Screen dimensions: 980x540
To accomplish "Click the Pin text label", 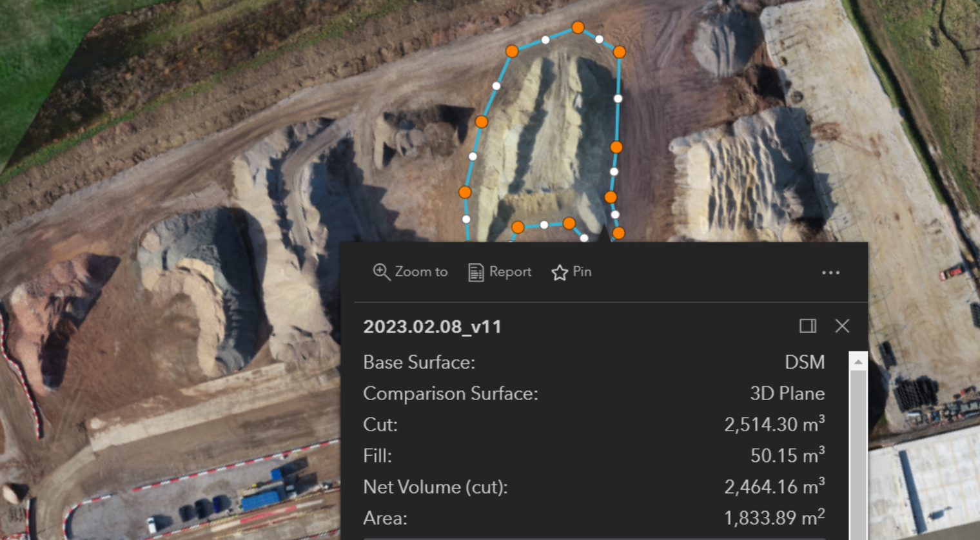I will tap(582, 272).
